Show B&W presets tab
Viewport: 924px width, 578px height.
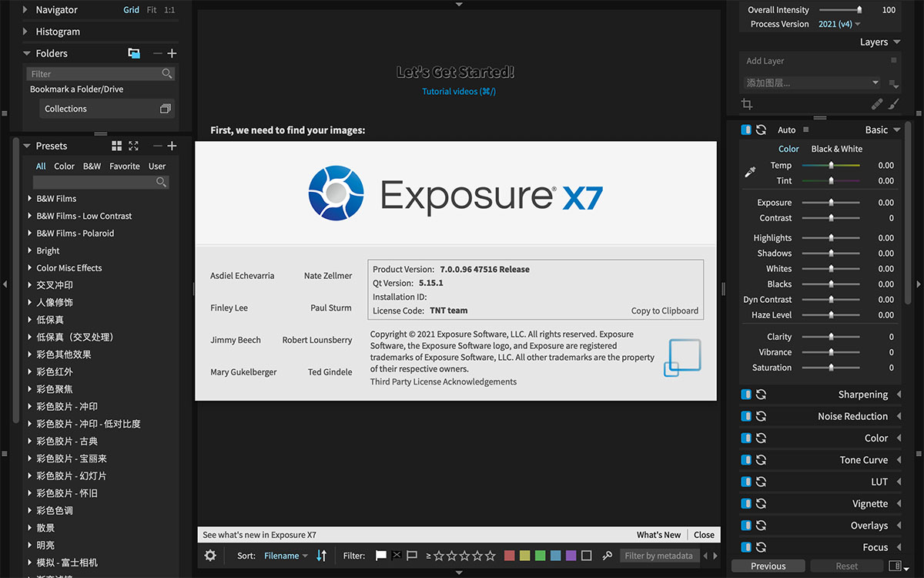pyautogui.click(x=92, y=166)
